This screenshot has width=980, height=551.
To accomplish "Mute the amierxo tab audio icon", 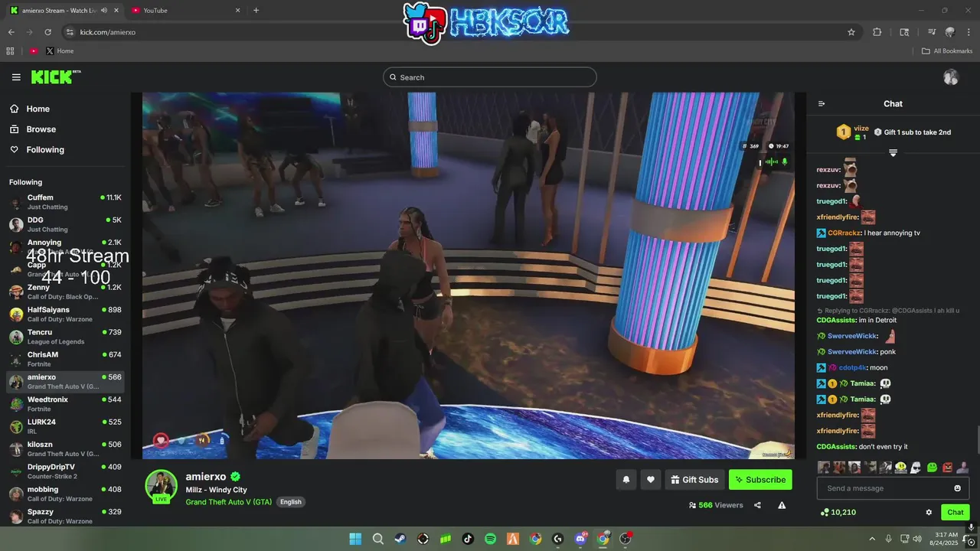I will coord(104,11).
